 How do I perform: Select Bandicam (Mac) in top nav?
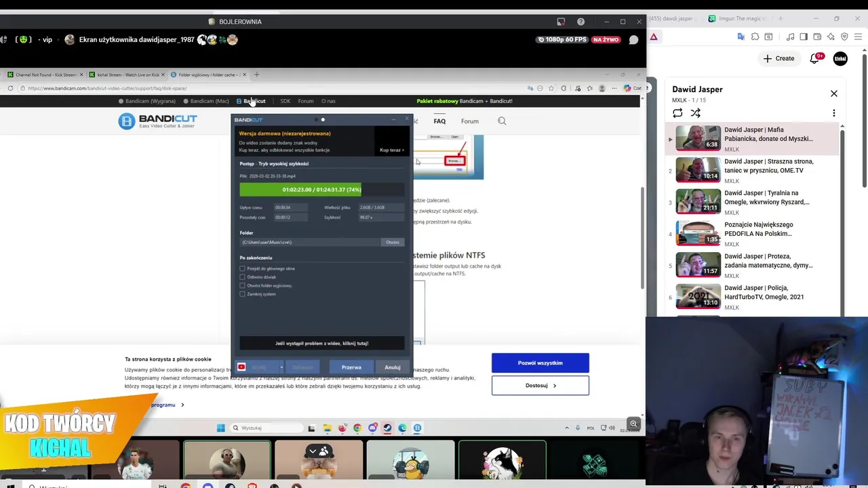[x=206, y=101]
